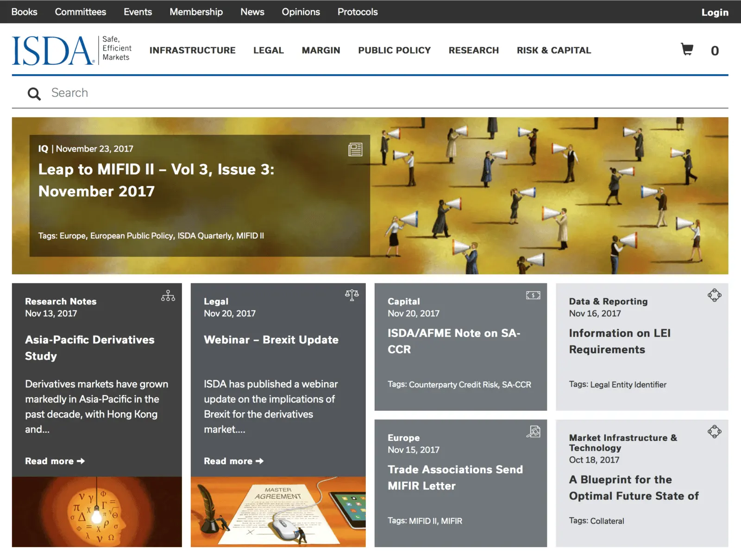
Task: Open the Risk & Capital navigation tab
Action: (x=554, y=50)
